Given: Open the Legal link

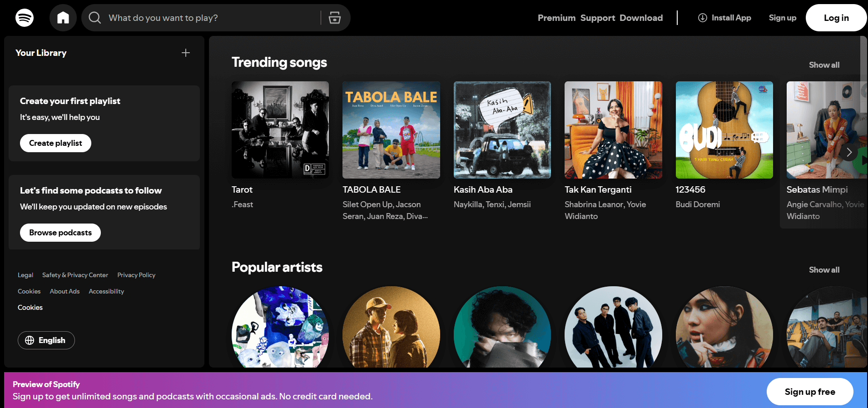Looking at the screenshot, I should coord(25,275).
